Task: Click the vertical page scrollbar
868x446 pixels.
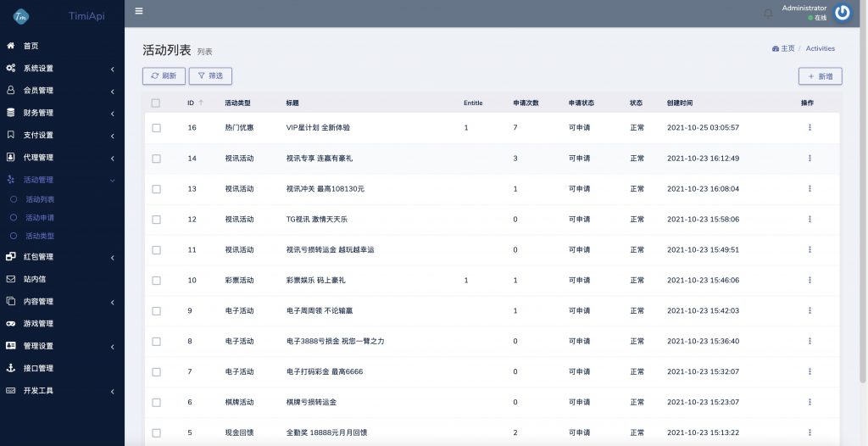Action: pyautogui.click(x=863, y=212)
